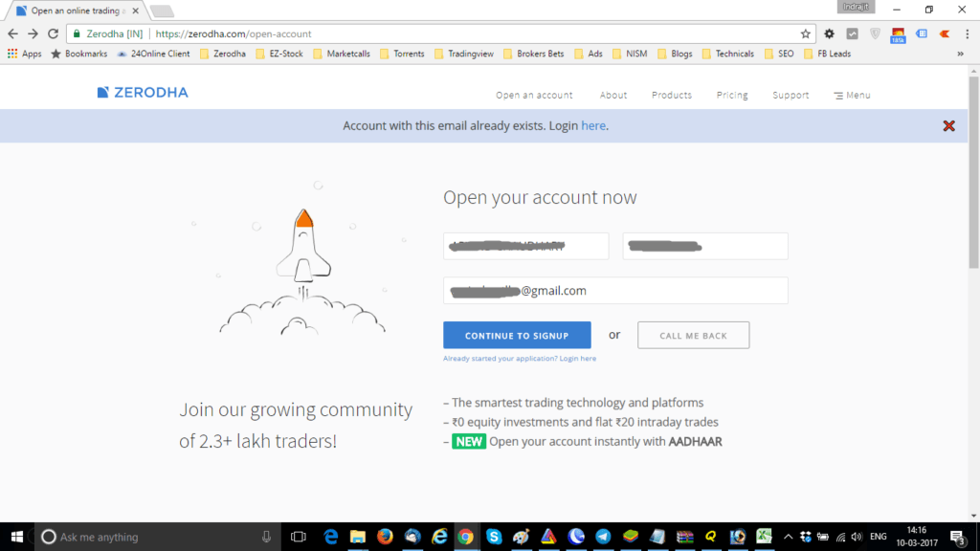This screenshot has width=980, height=551.
Task: Open the volume control in tray
Action: [x=857, y=537]
